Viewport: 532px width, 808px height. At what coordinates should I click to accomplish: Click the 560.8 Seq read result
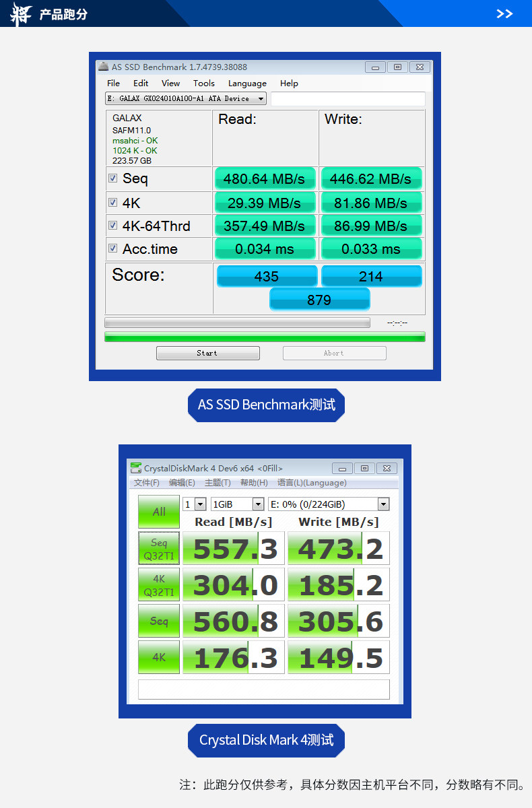(x=234, y=621)
